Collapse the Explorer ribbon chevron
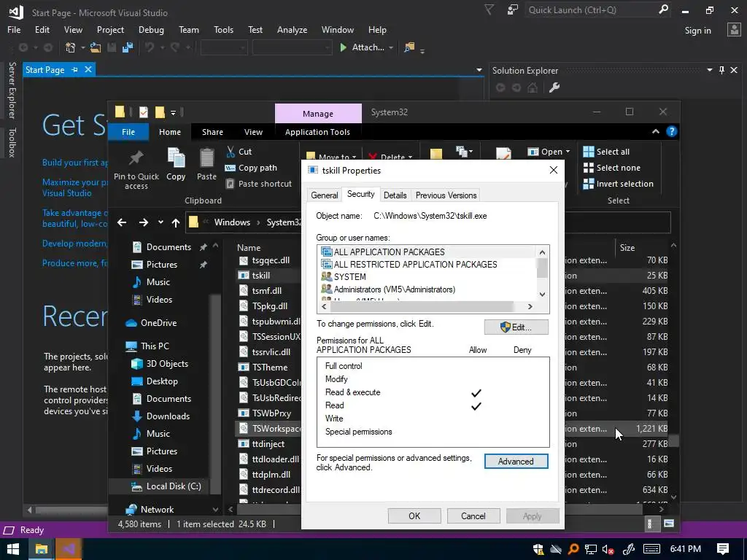 [656, 131]
